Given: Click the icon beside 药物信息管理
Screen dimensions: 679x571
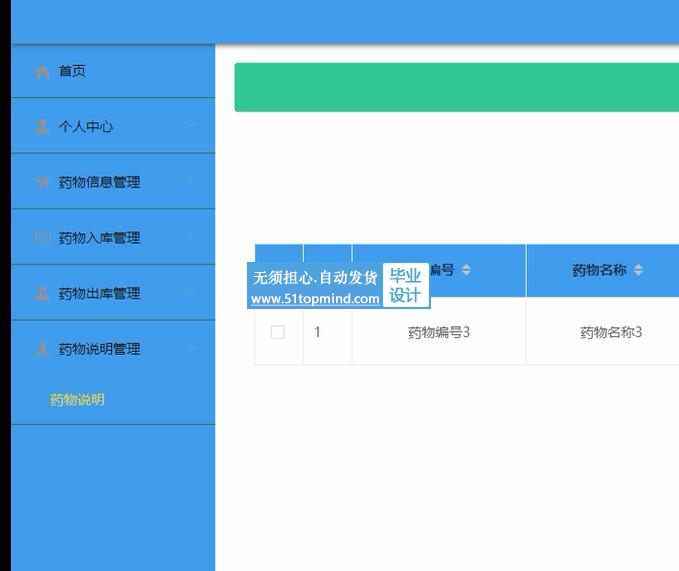Looking at the screenshot, I should (42, 182).
